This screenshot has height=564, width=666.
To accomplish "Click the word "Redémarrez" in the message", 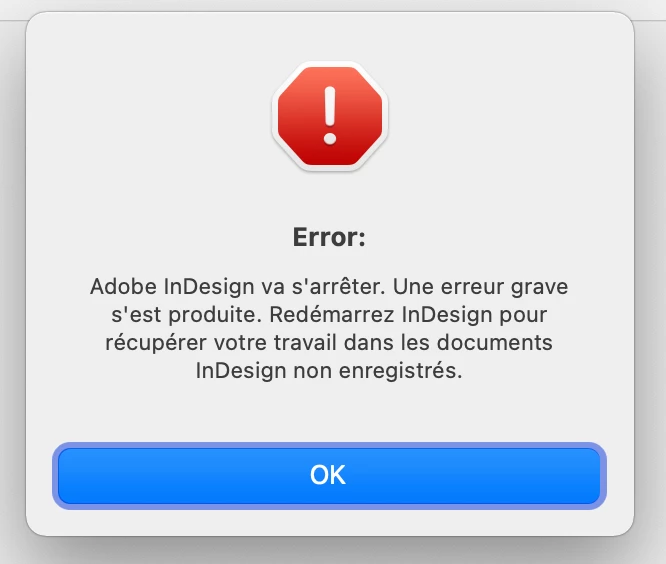I will (332, 315).
